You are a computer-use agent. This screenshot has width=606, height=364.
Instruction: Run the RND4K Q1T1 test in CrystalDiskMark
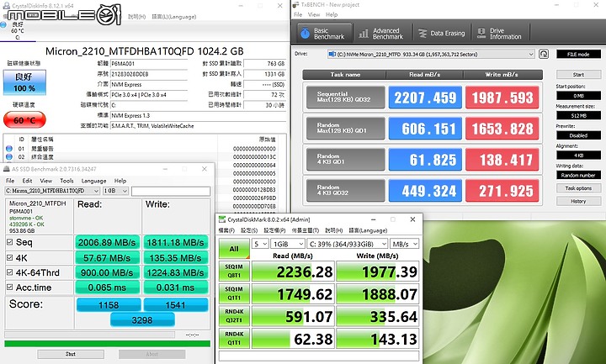[x=234, y=338]
